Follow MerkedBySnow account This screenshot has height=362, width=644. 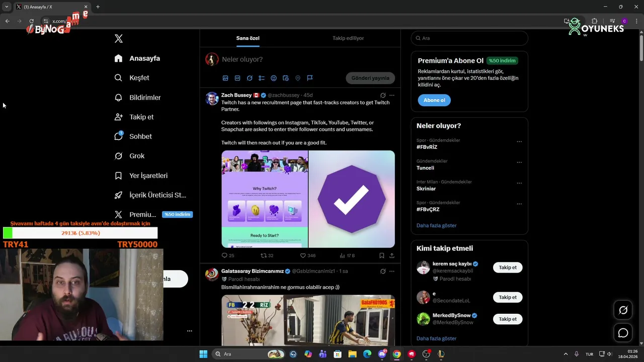tap(508, 319)
